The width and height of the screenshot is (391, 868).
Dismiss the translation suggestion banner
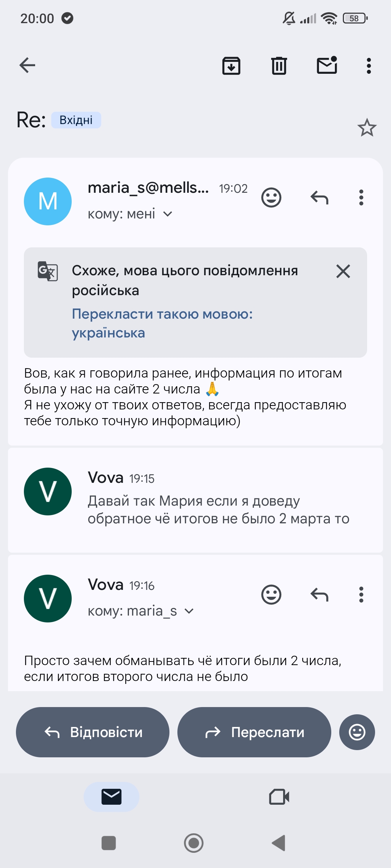[x=343, y=271]
